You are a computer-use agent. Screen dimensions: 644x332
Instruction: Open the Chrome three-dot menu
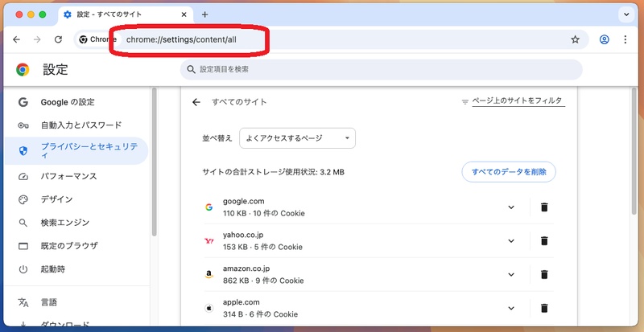(x=625, y=39)
